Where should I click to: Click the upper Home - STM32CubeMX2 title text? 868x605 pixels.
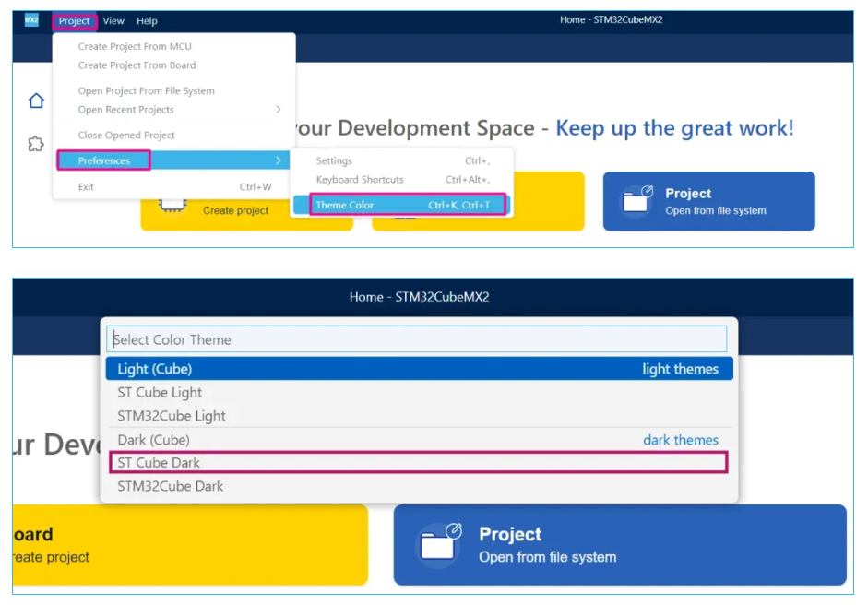click(x=612, y=20)
